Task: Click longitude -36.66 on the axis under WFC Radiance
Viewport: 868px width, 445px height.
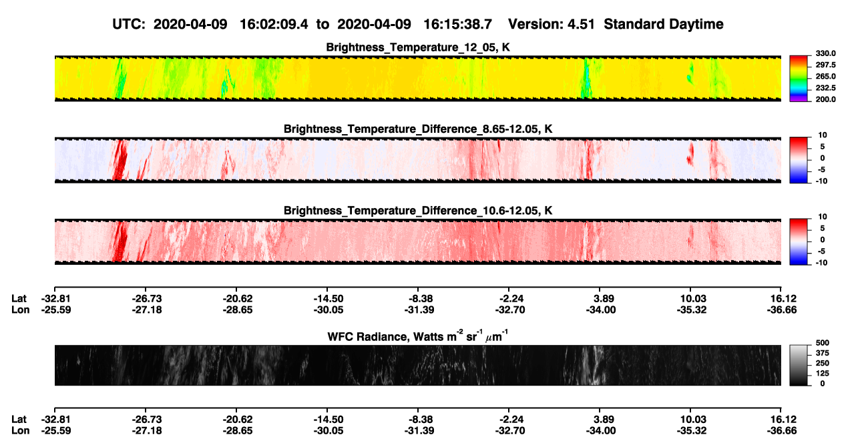Action: point(781,430)
